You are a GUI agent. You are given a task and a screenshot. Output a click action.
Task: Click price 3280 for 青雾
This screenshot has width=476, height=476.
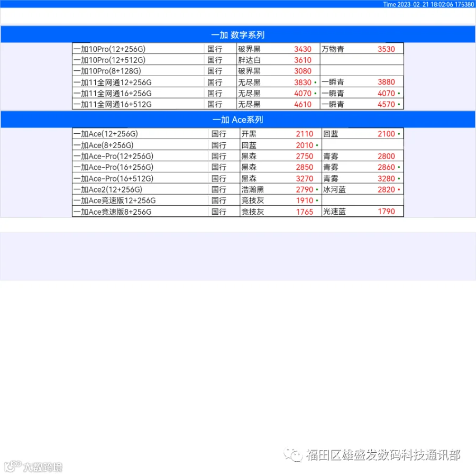click(x=386, y=179)
